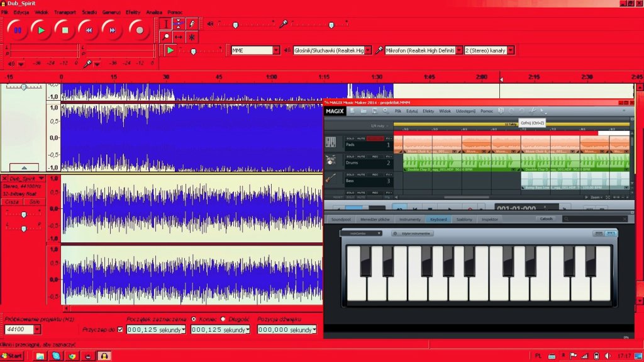The image size is (644, 362).
Task: Switch to the MAGIX Inspektor tab
Action: [x=489, y=220]
